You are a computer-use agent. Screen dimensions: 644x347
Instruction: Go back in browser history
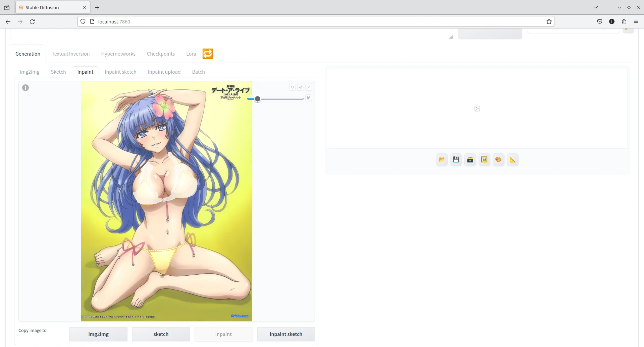tap(8, 21)
